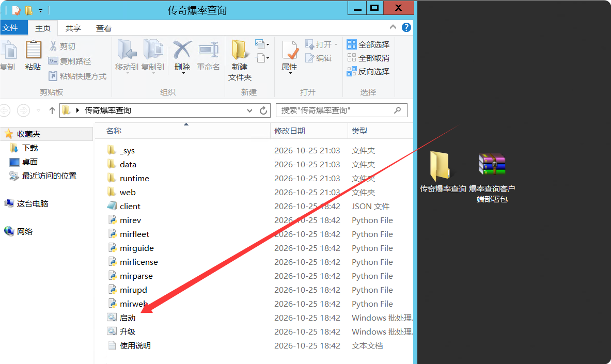Click the Cut scissors button

[62, 46]
